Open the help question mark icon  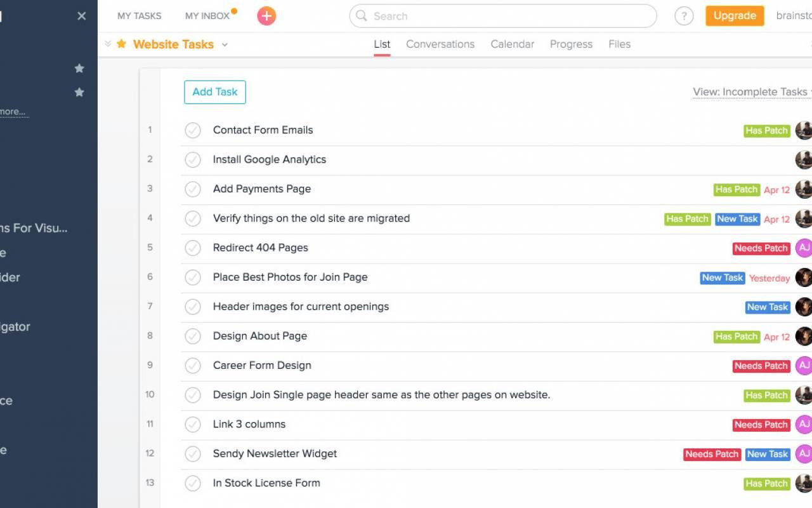683,16
